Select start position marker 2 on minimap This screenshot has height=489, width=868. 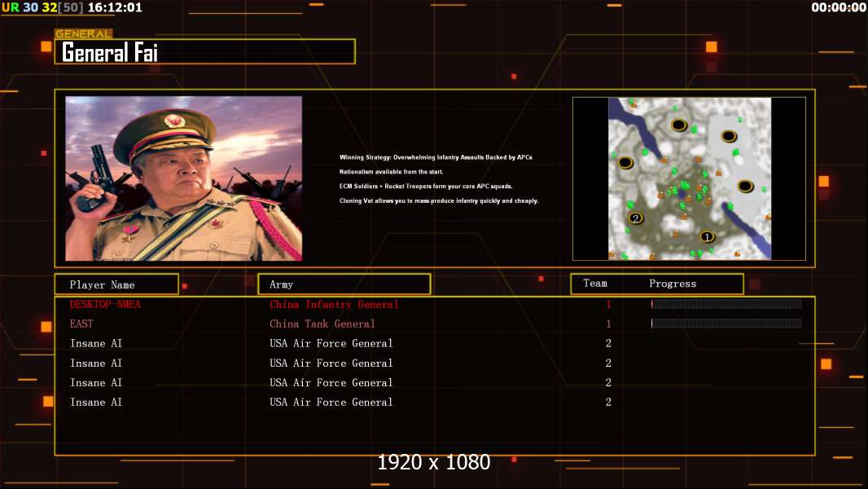click(x=635, y=218)
